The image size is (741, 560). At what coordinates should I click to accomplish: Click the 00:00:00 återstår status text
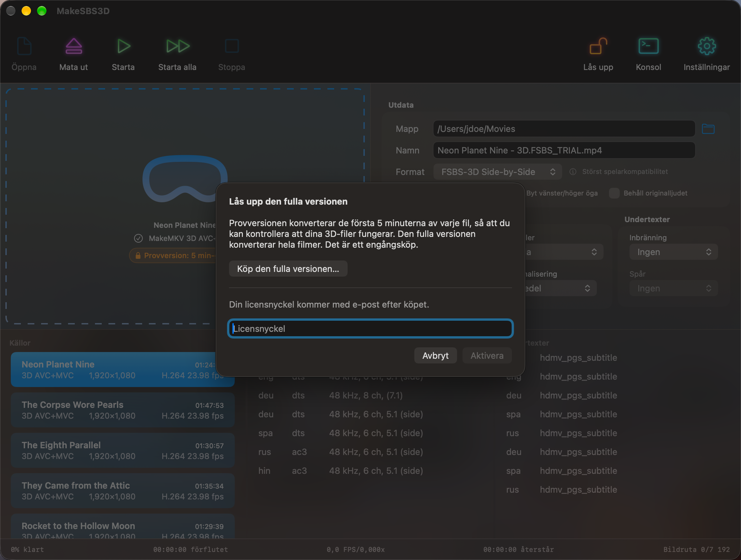(x=518, y=549)
